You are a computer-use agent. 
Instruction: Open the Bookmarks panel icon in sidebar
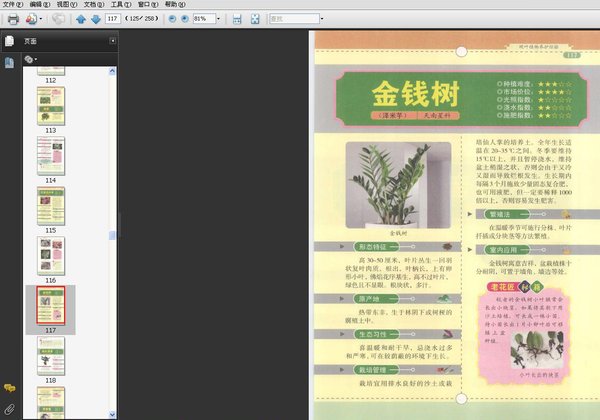[9, 62]
